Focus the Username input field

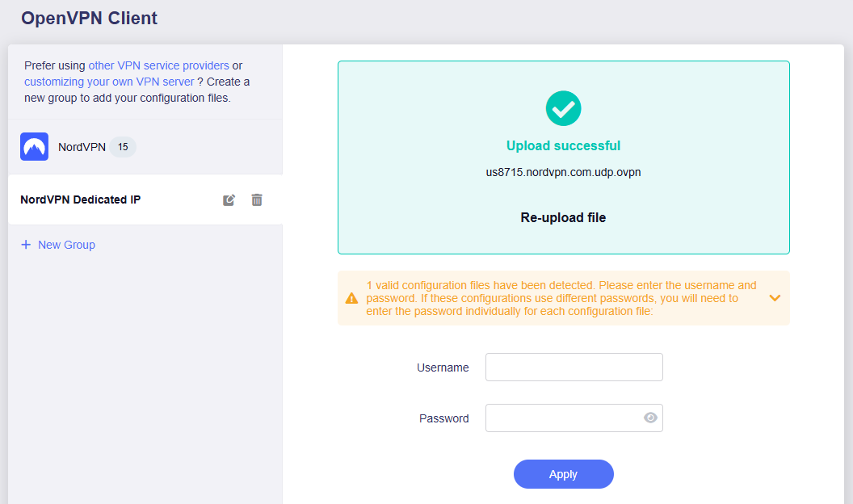tap(574, 367)
